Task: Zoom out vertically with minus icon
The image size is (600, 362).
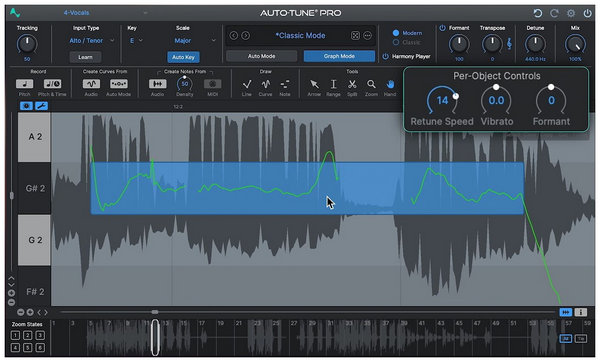Action: [11, 302]
